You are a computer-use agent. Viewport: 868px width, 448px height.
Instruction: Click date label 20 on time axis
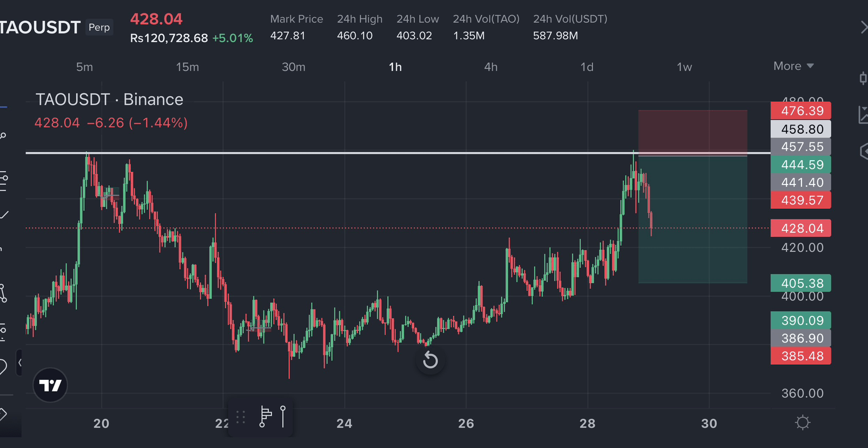point(101,424)
